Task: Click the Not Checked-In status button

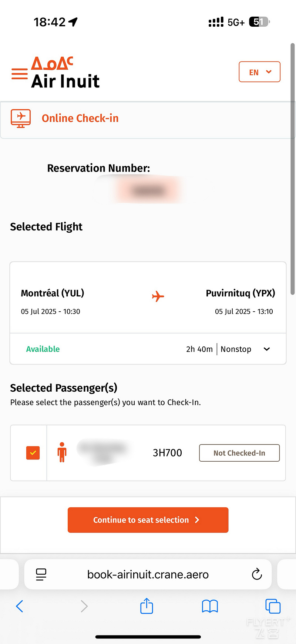Action: point(239,453)
